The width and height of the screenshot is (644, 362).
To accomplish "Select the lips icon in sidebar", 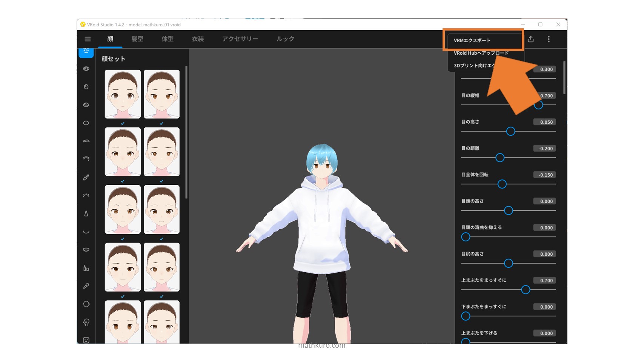I will [x=86, y=250].
